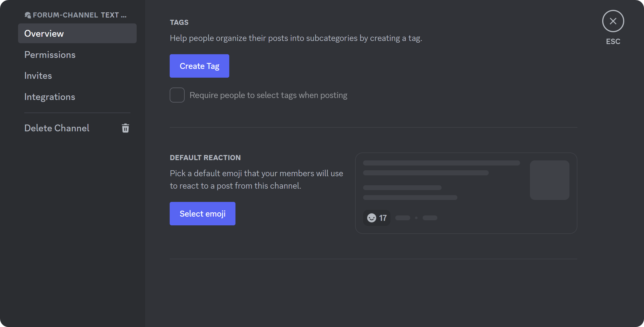The width and height of the screenshot is (644, 327).
Task: Click the smiley emoji in the reaction preview
Action: 371,218
